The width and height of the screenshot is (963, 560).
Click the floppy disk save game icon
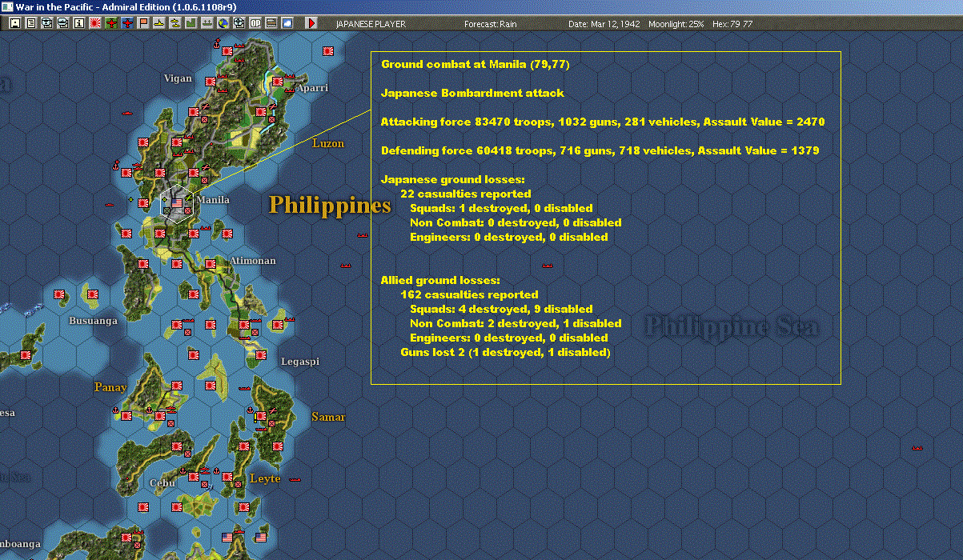[x=14, y=23]
